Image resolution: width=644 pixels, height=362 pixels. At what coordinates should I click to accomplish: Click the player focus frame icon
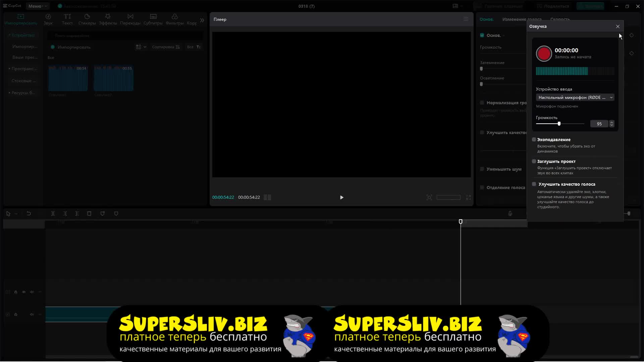pos(429,197)
